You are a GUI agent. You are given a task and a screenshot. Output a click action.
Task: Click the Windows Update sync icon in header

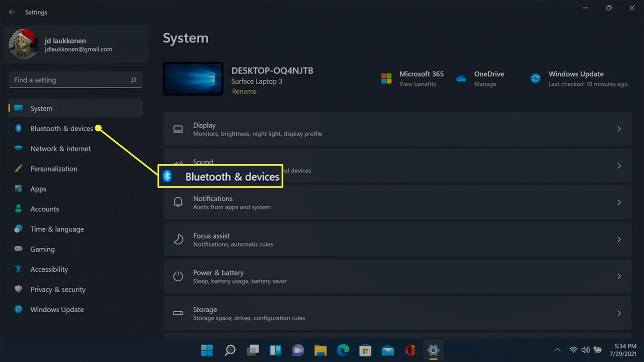pyautogui.click(x=535, y=78)
